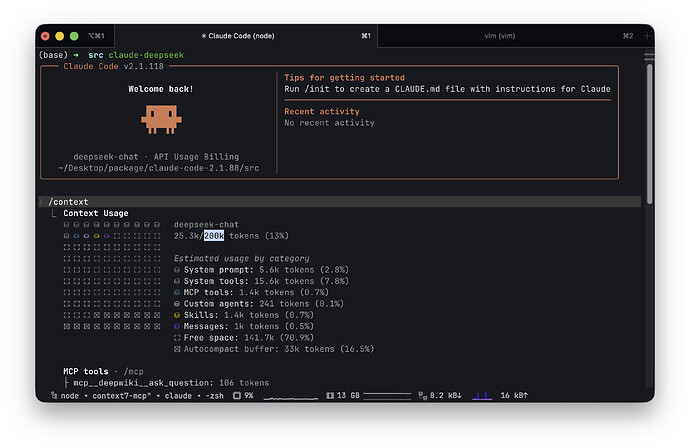Click the network download status icon
The width and height of the screenshot is (690, 448).
click(422, 396)
